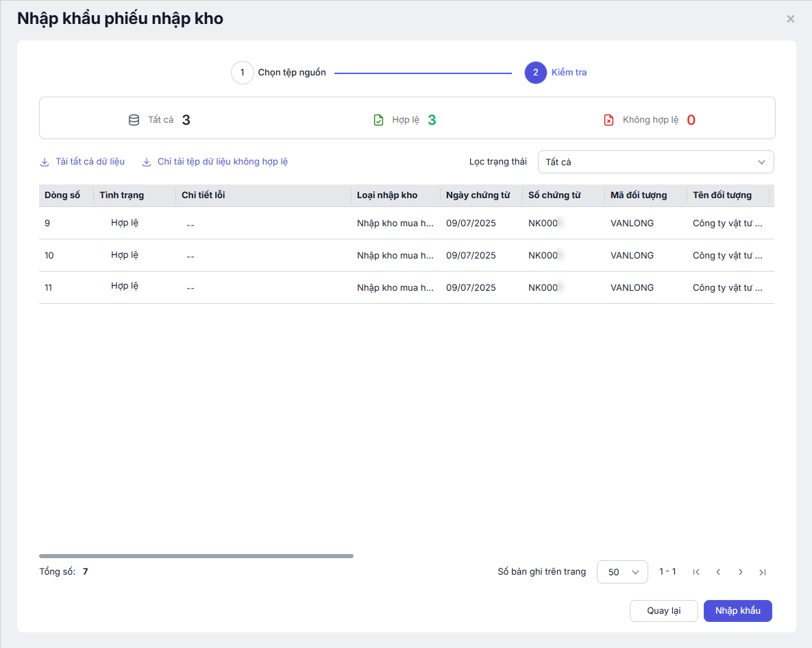Open the Lọc trạng thái dropdown
The image size is (812, 648).
pyautogui.click(x=656, y=162)
